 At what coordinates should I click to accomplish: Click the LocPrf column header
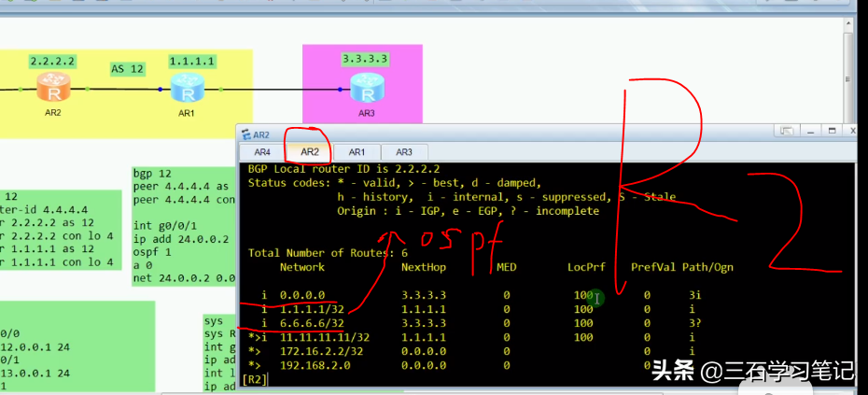click(587, 268)
